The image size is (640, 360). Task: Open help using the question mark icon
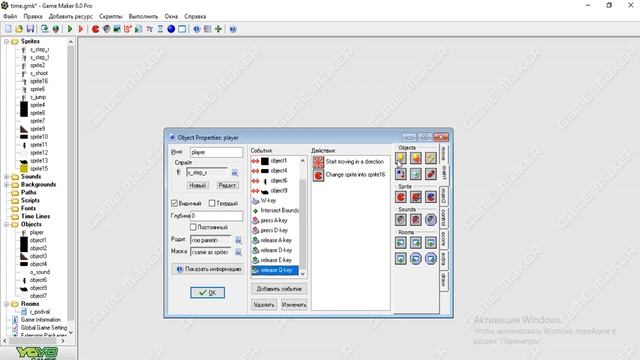coord(233,29)
